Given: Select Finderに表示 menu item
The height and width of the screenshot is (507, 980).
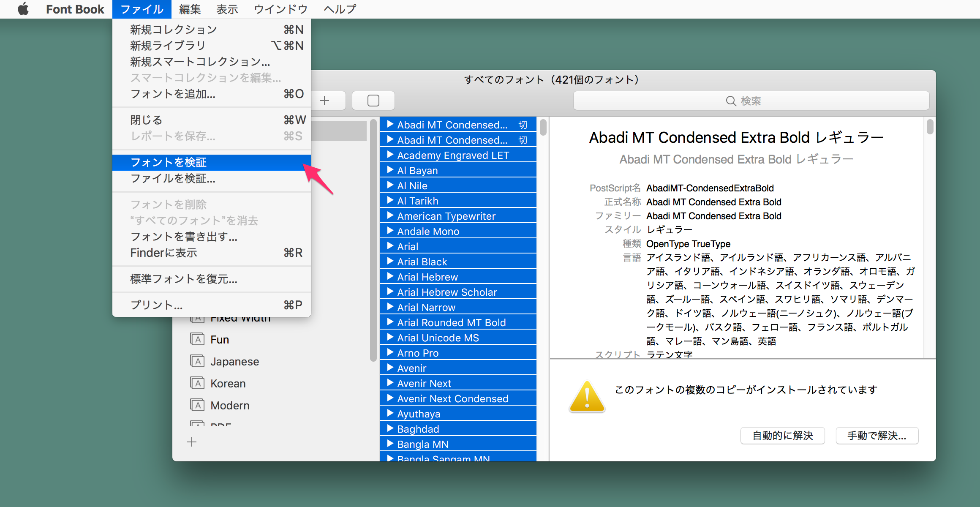Looking at the screenshot, I should (x=212, y=253).
